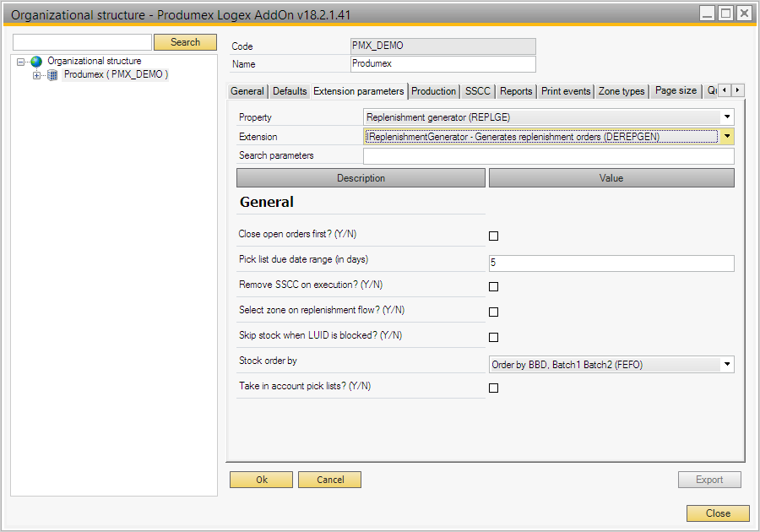Enable Close open orders first checkbox
The image size is (760, 532).
tap(494, 236)
